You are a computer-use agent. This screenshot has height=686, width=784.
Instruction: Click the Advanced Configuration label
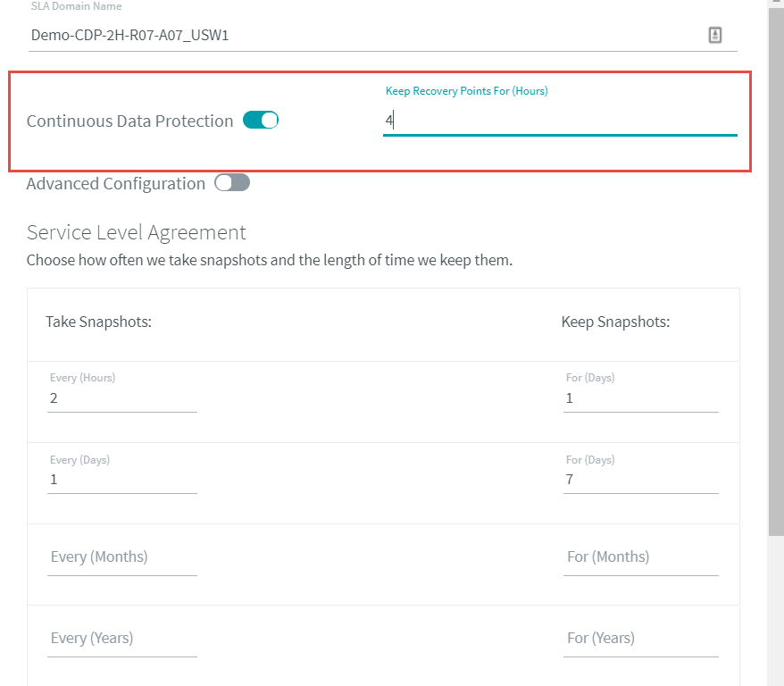point(115,183)
